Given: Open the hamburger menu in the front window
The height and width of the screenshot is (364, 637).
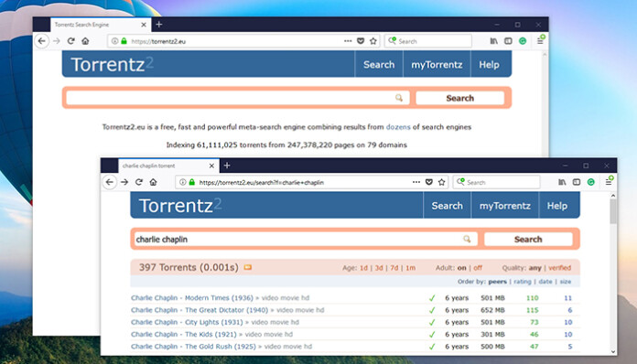Looking at the screenshot, I should tap(608, 182).
